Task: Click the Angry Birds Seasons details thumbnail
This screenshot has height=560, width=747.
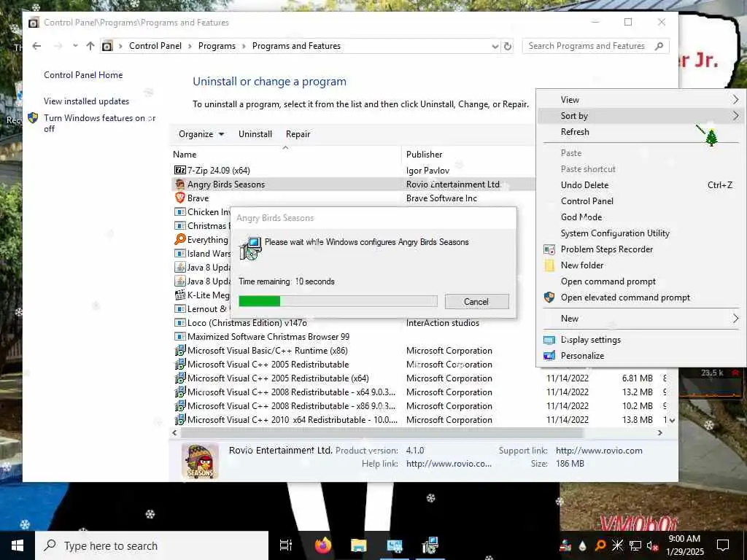Action: click(200, 461)
